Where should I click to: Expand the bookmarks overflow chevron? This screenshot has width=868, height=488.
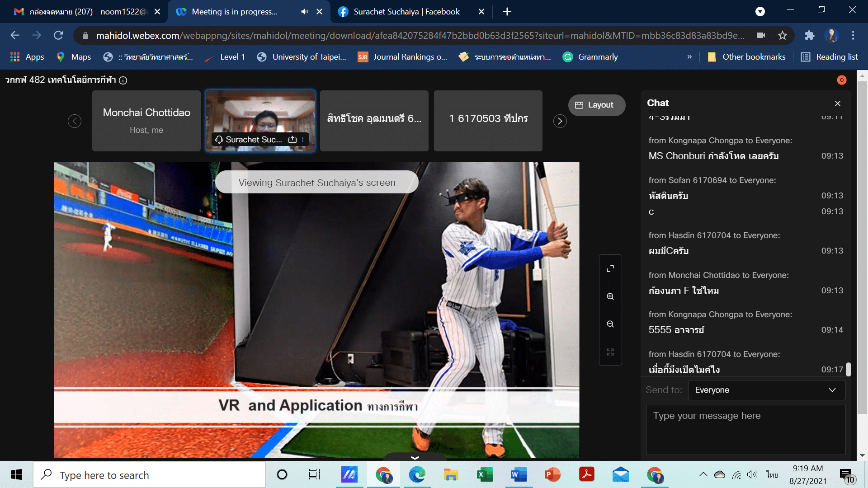[689, 57]
